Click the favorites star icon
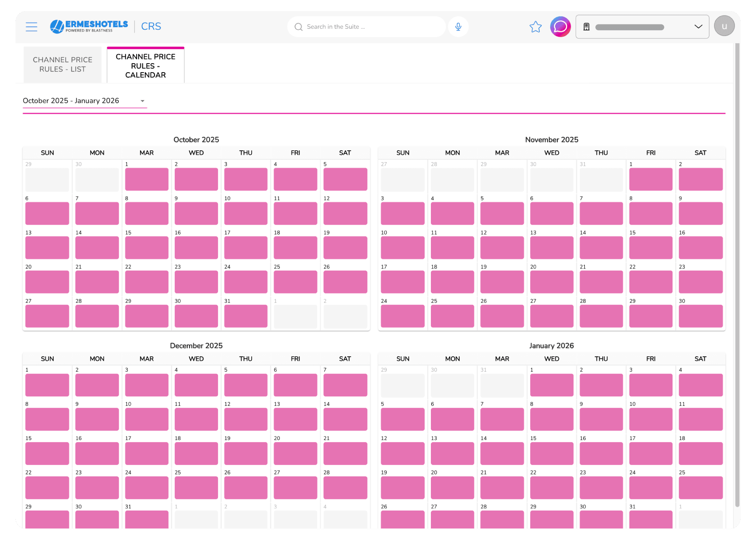Image resolution: width=756 pixels, height=540 pixels. click(x=535, y=27)
